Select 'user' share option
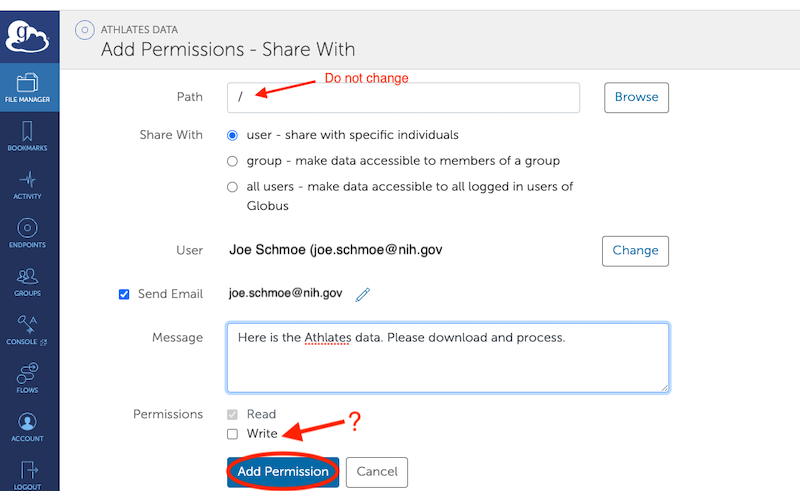This screenshot has width=800, height=500. (x=233, y=135)
